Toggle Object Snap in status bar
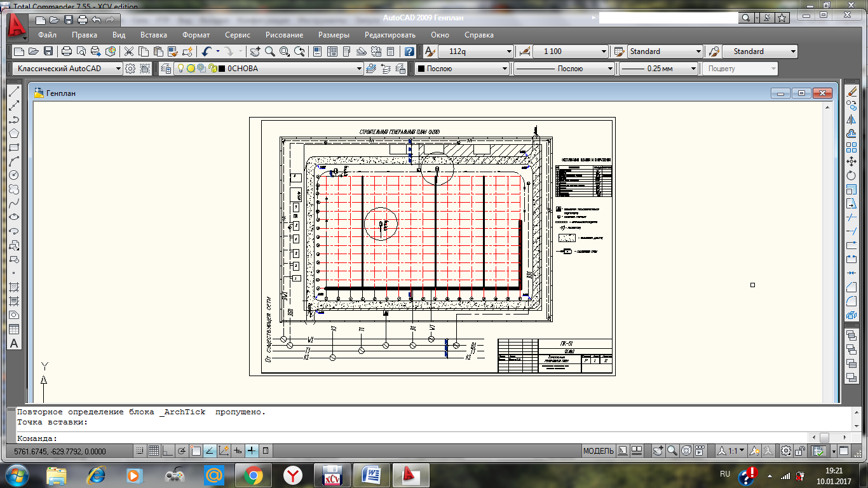The height and width of the screenshot is (488, 868). [196, 451]
